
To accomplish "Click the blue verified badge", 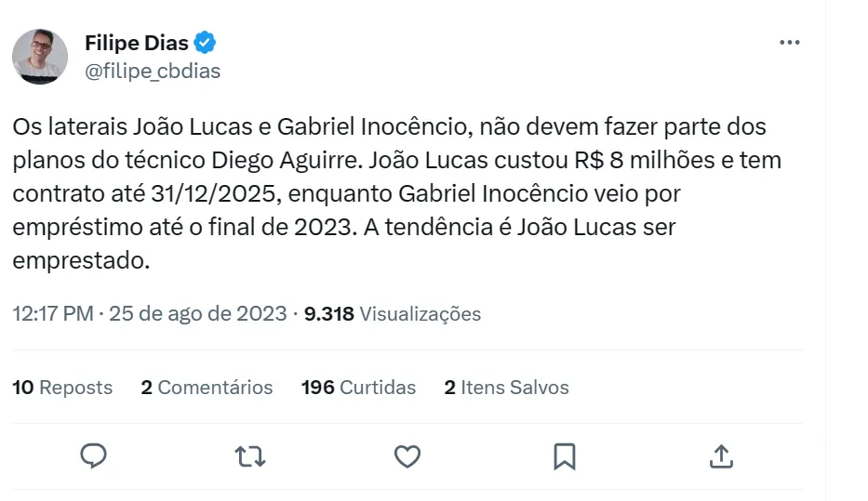I will click(x=206, y=43).
